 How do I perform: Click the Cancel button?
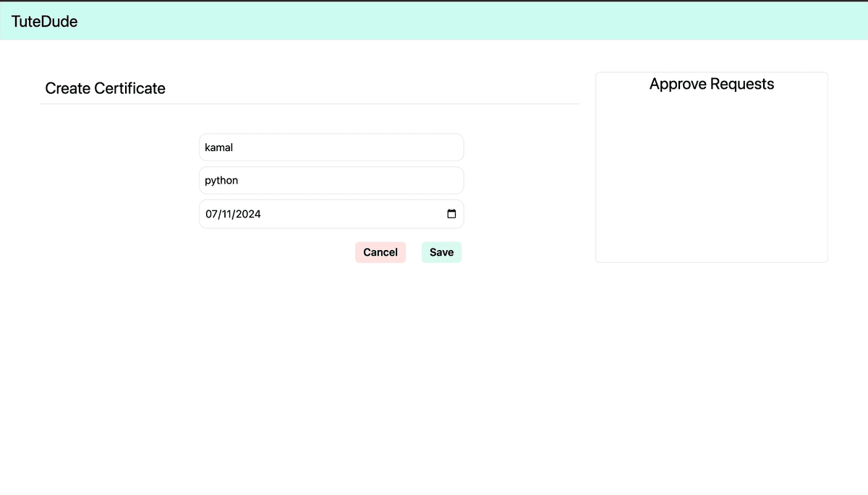[x=380, y=252]
